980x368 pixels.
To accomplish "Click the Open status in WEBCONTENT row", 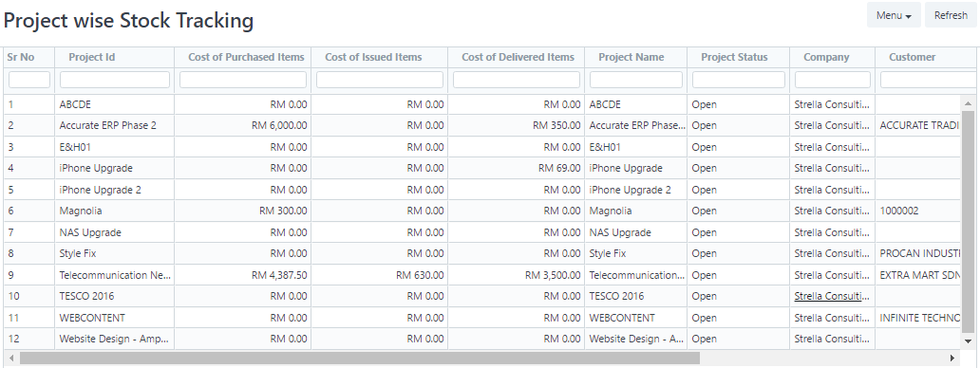I will [738, 318].
